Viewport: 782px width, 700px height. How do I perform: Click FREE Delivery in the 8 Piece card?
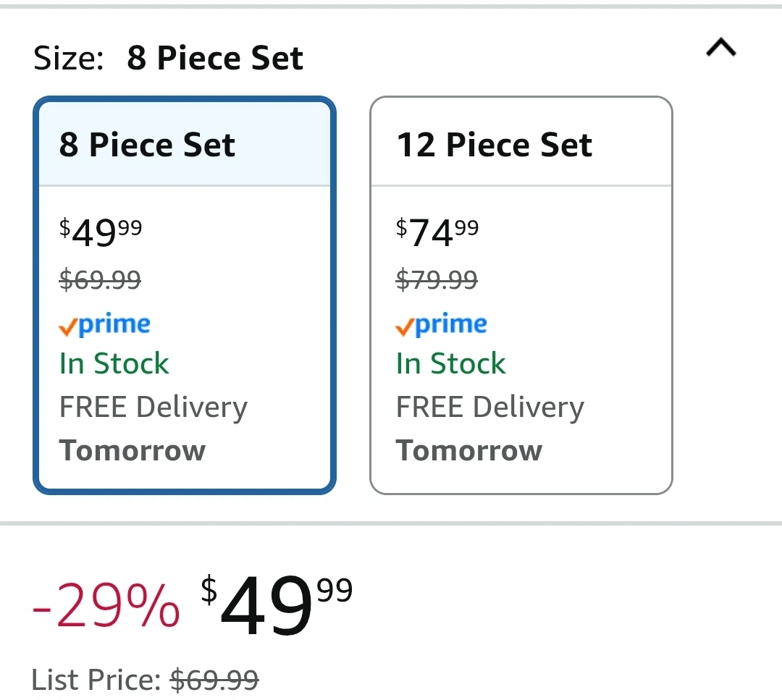[153, 408]
